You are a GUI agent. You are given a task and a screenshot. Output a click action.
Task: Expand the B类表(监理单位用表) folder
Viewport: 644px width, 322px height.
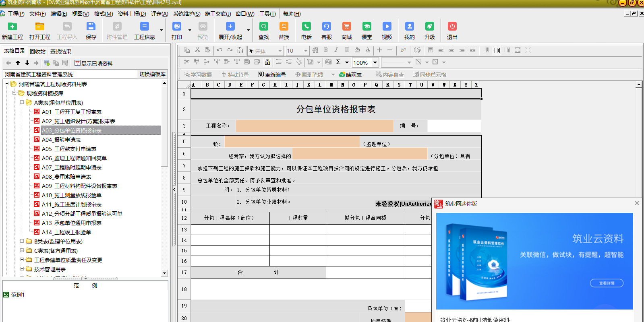coord(22,241)
